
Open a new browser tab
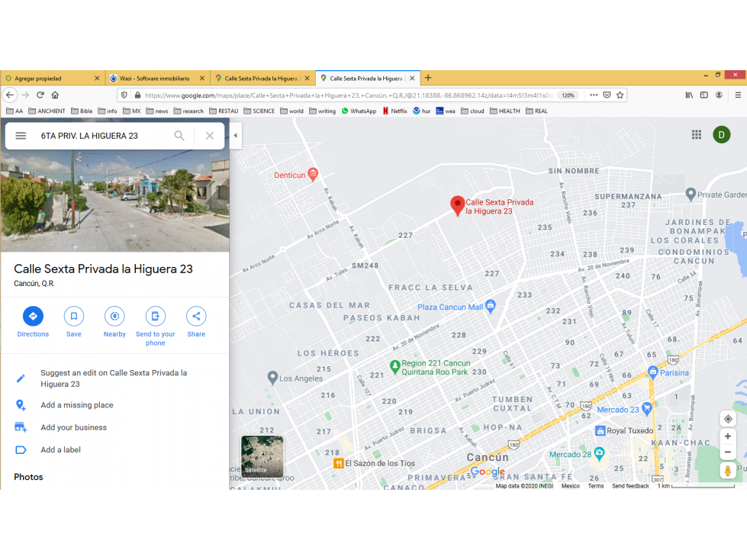pyautogui.click(x=428, y=78)
